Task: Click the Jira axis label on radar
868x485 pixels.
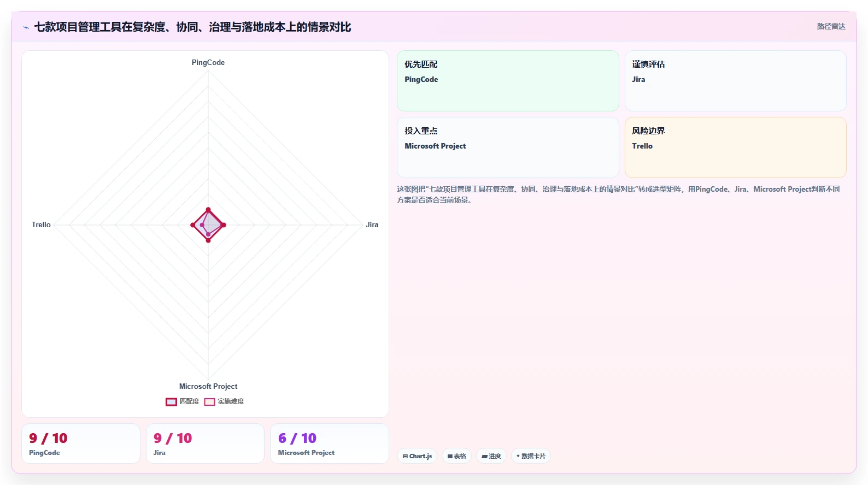Action: pyautogui.click(x=372, y=224)
